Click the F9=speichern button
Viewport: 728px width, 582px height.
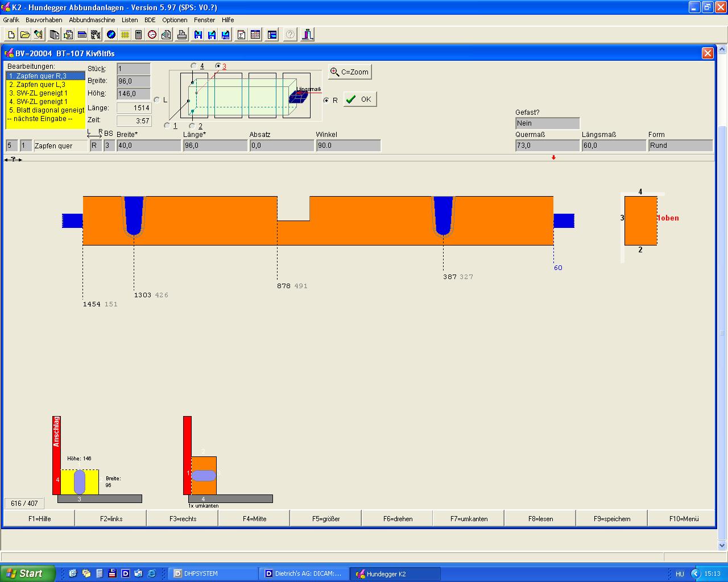coord(612,518)
